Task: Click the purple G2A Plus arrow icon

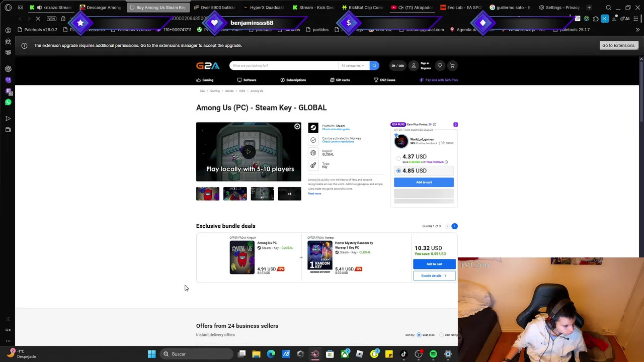Action: click(455, 124)
